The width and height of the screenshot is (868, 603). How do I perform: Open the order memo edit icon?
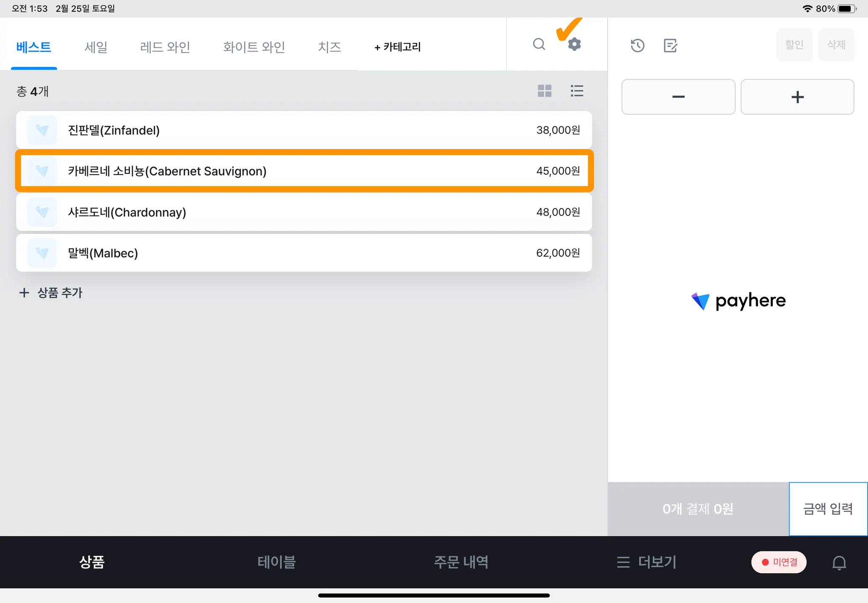(x=670, y=45)
